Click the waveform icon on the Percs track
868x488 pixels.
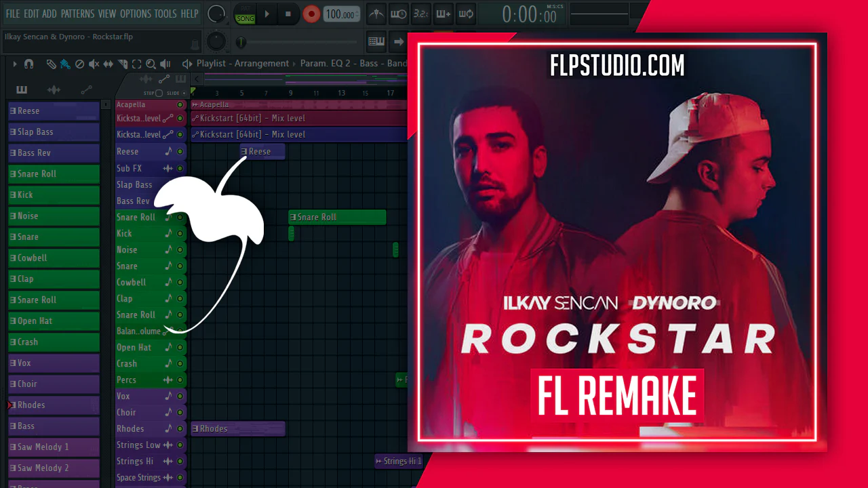point(168,380)
